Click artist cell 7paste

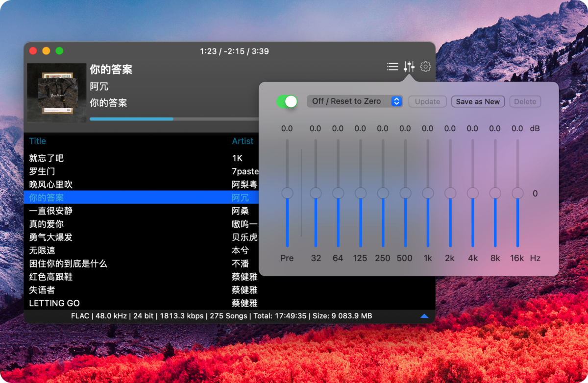tap(245, 171)
